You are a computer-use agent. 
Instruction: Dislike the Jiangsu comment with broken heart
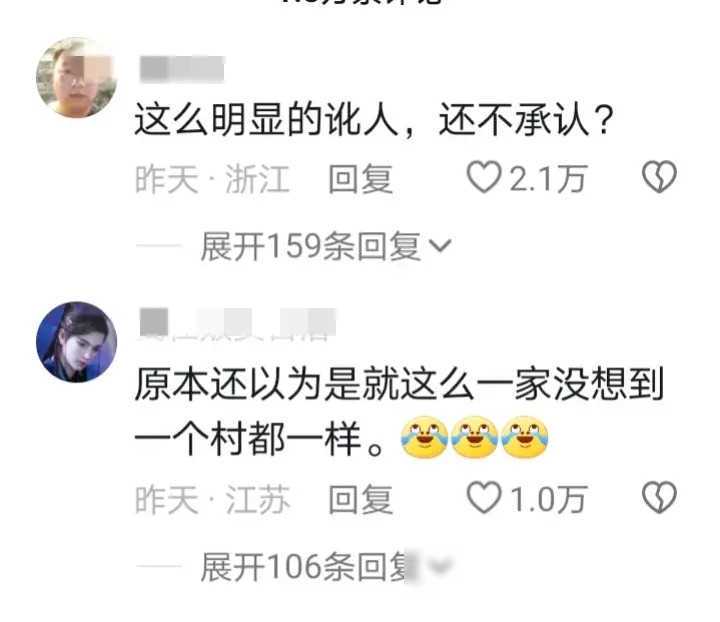click(659, 498)
